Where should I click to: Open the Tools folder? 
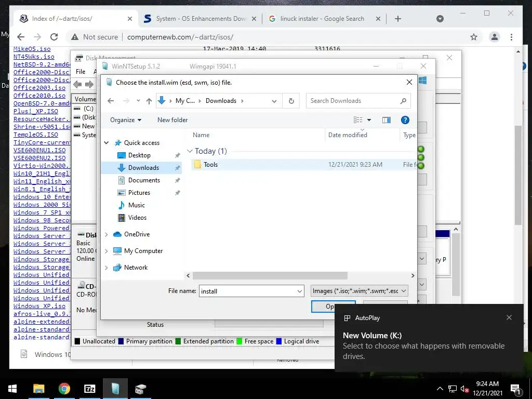pyautogui.click(x=210, y=165)
